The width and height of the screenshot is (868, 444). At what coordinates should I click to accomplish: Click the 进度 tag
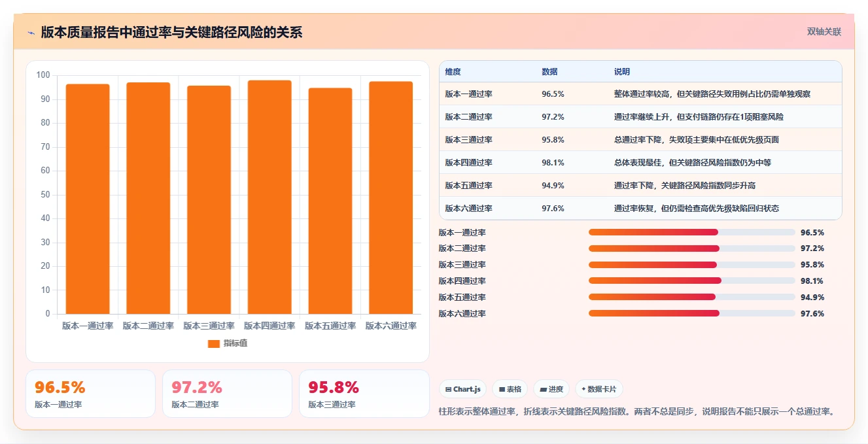tap(551, 389)
